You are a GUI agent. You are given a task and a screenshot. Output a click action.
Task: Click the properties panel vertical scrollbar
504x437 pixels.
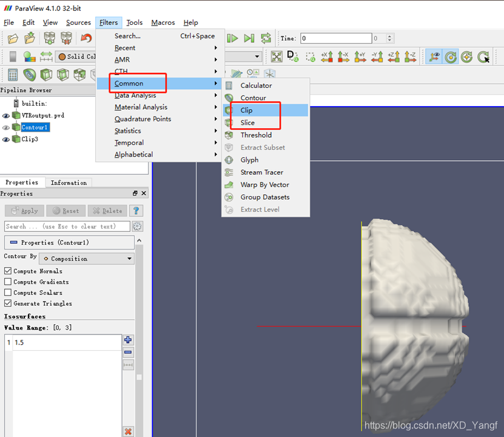[x=139, y=337]
